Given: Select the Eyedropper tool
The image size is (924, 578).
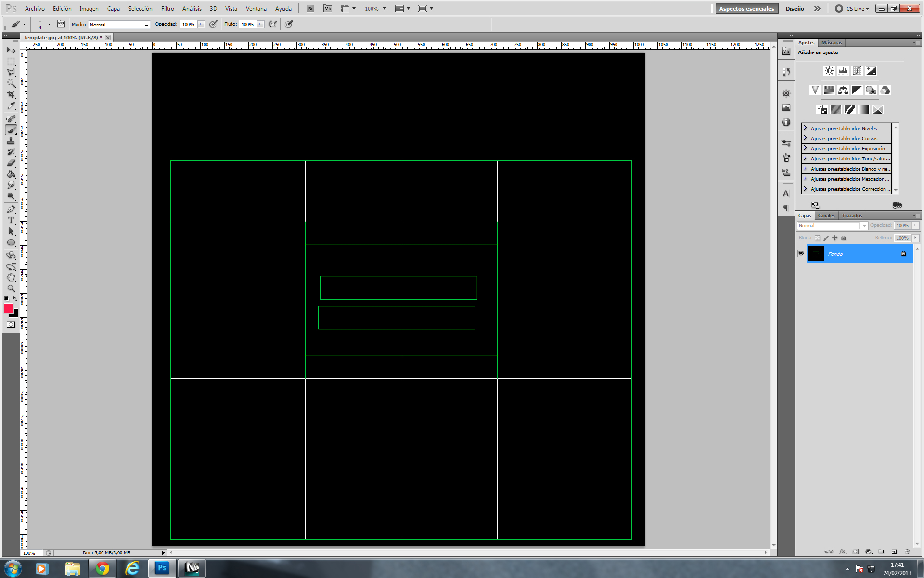Looking at the screenshot, I should click(11, 106).
